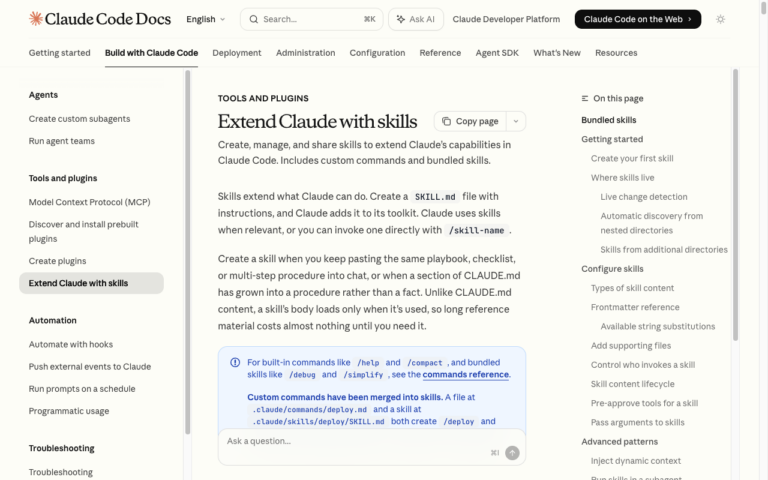Click the left sidebar scrollbar
This screenshot has height=480, width=768.
(187, 252)
